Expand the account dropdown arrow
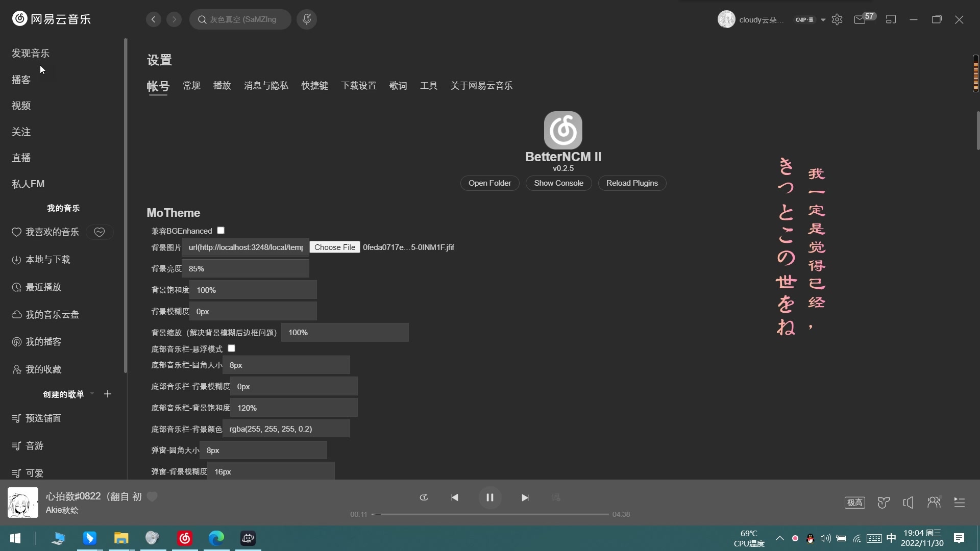Viewport: 980px width, 551px height. pyautogui.click(x=823, y=20)
